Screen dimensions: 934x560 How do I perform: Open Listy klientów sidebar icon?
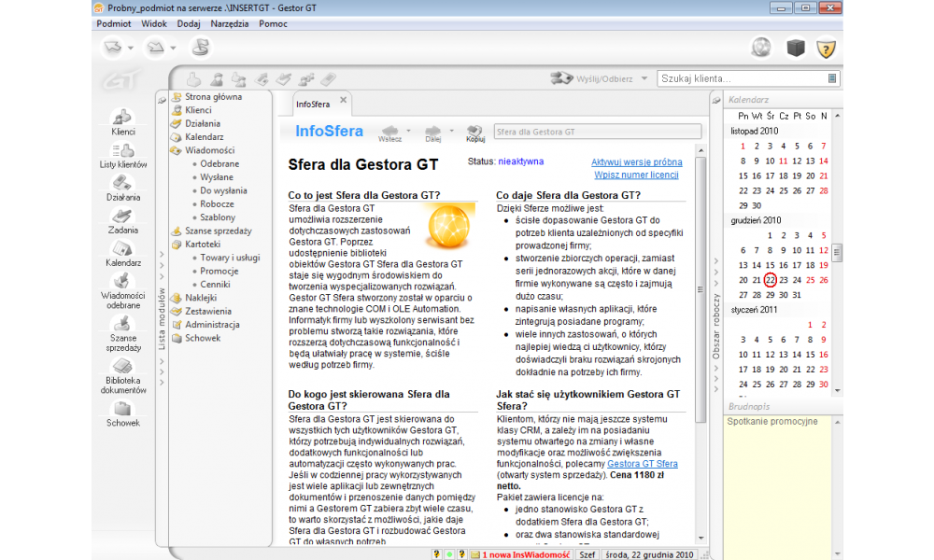pyautogui.click(x=122, y=155)
